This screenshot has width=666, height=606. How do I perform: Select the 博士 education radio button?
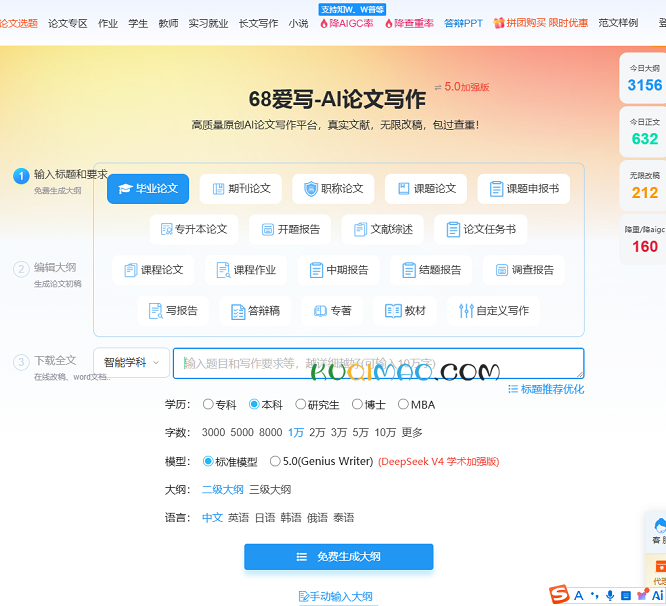pyautogui.click(x=357, y=404)
